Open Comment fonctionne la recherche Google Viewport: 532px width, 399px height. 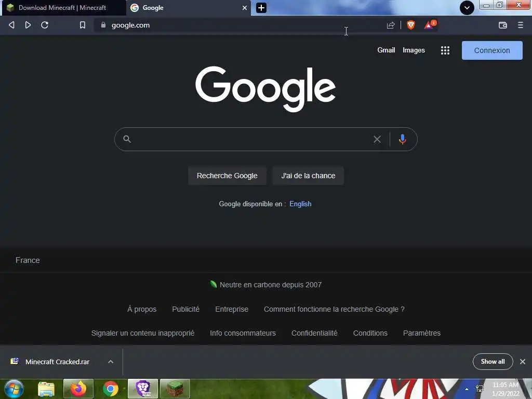(x=334, y=310)
